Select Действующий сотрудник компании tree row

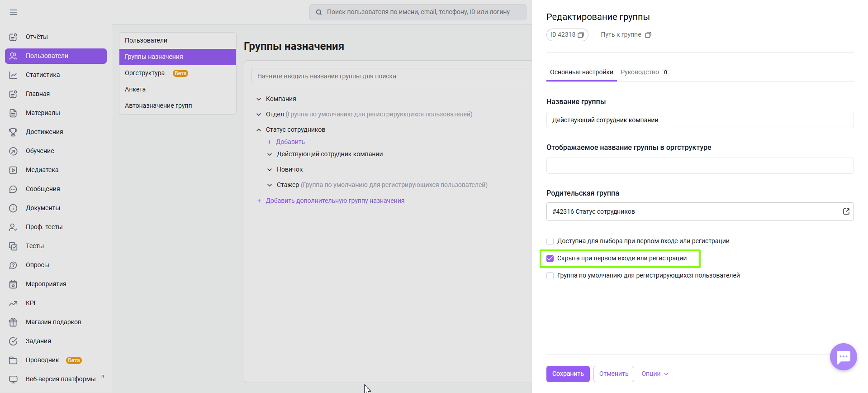point(330,154)
